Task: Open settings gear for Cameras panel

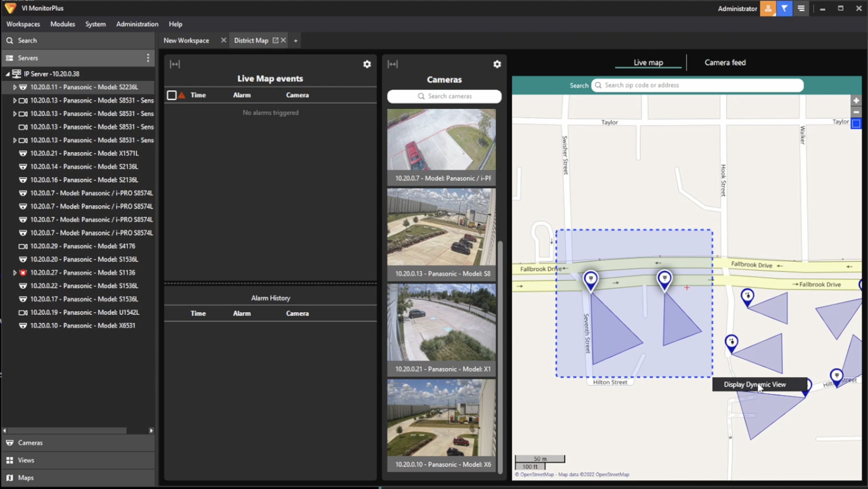Action: 497,64
